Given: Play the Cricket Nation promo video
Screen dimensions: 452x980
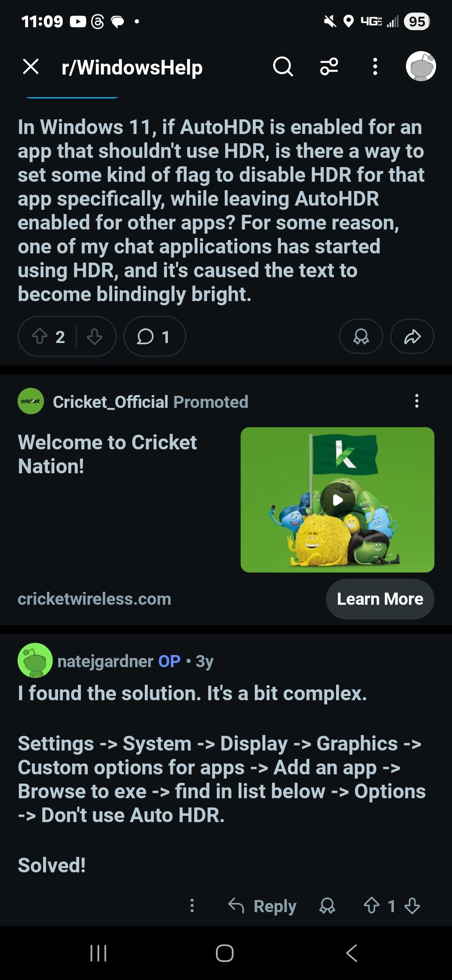Looking at the screenshot, I should click(337, 500).
